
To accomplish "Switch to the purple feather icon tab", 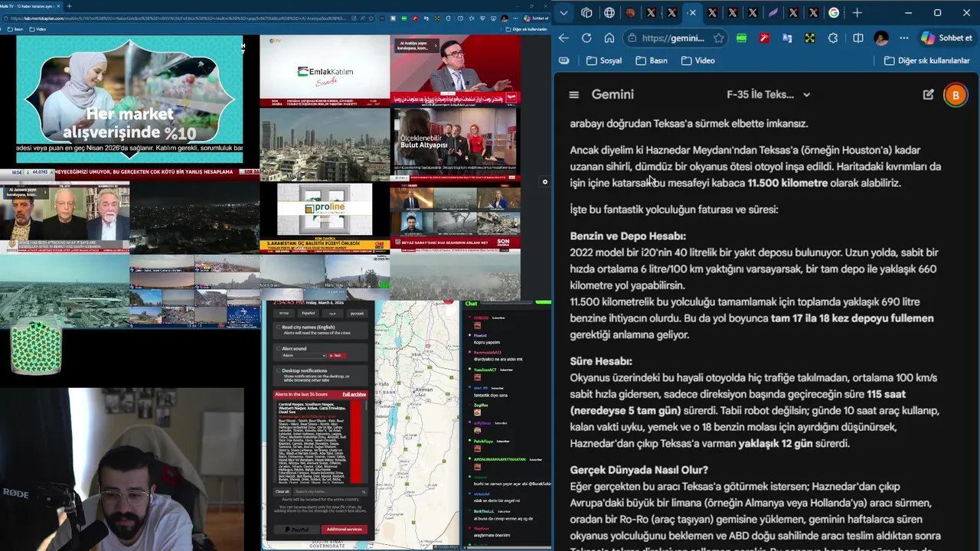I will coord(773,12).
